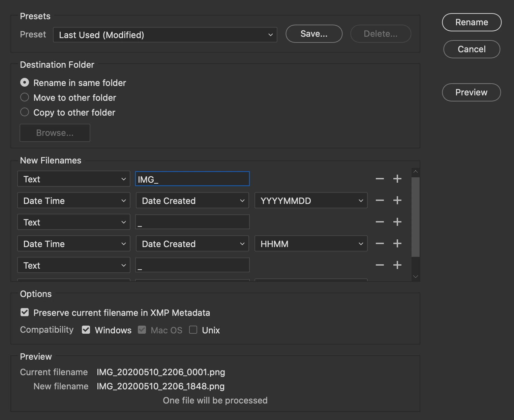
Task: Open the YYYYMMDD format dropdown
Action: [x=311, y=201]
